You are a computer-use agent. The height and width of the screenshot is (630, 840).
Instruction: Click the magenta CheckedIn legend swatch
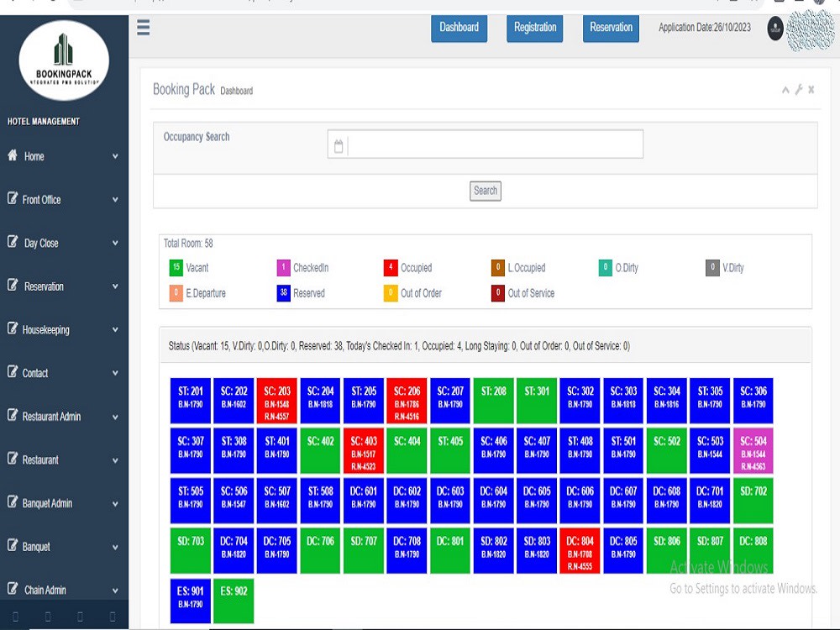[x=283, y=267]
